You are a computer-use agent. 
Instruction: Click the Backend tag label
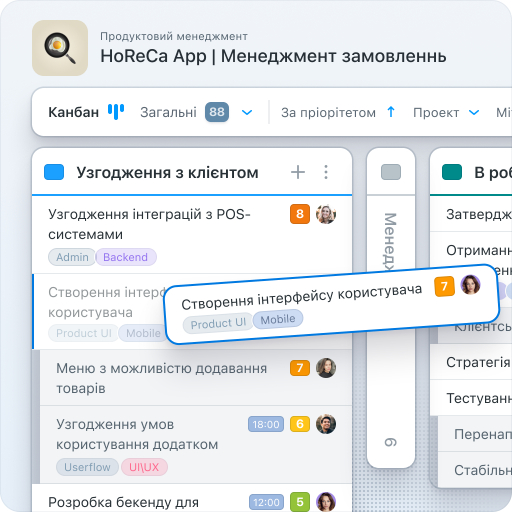(x=126, y=257)
